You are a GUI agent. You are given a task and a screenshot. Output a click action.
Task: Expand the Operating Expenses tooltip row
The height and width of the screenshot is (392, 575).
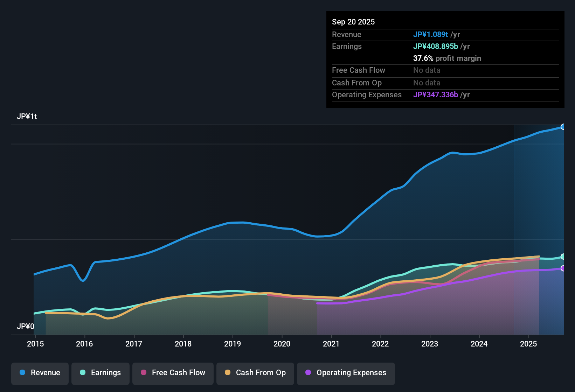click(367, 94)
